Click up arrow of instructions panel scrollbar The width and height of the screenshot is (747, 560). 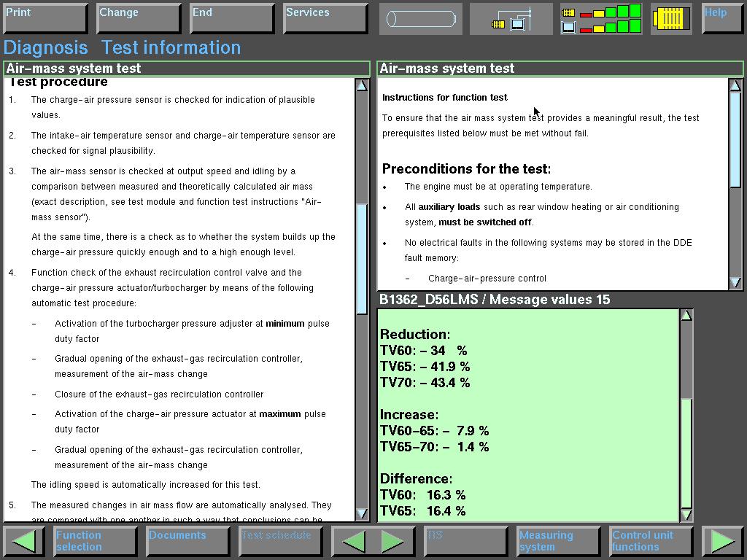pyautogui.click(x=735, y=85)
